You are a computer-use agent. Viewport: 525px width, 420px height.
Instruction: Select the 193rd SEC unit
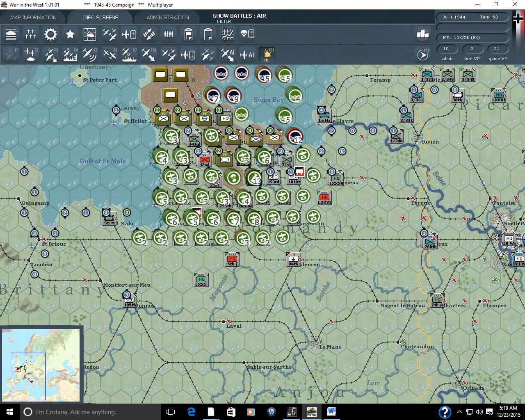tap(273, 177)
